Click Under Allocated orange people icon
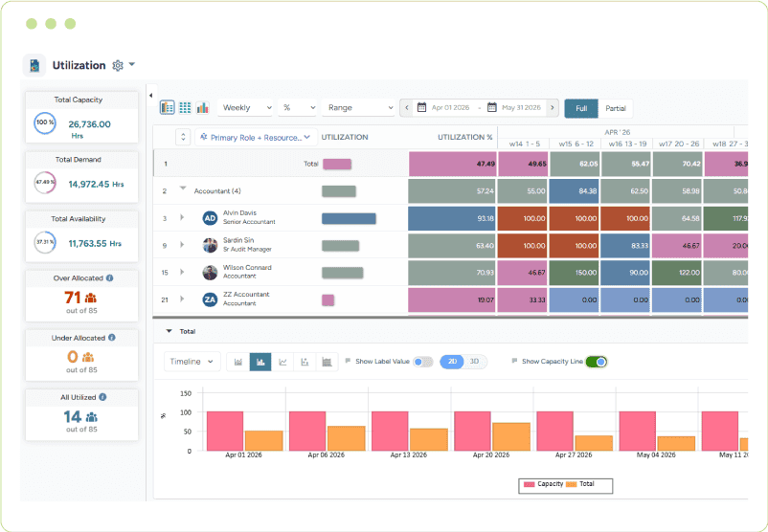 (x=88, y=357)
